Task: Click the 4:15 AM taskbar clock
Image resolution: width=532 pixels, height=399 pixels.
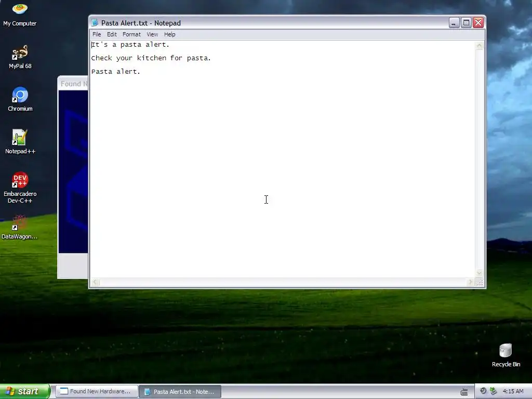Action: [513, 391]
